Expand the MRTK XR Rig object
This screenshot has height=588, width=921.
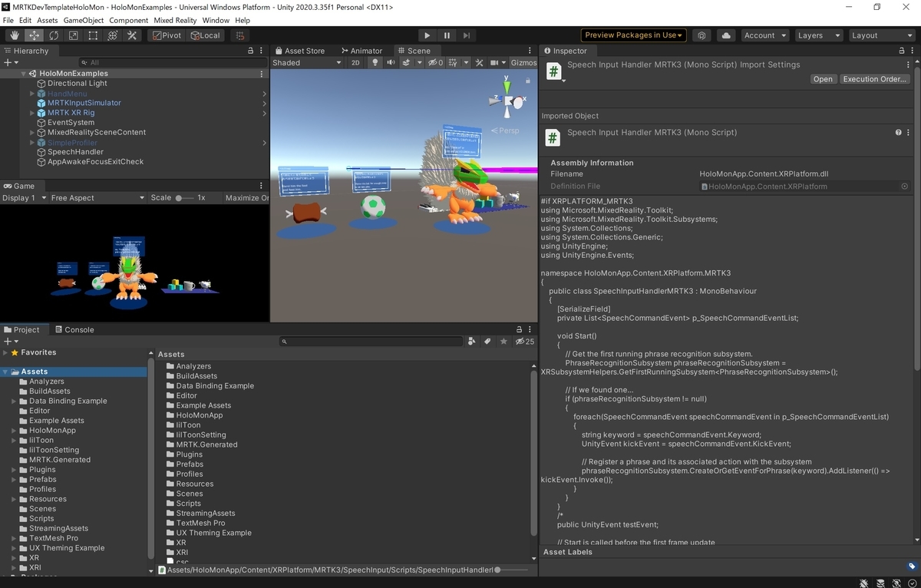pos(32,113)
